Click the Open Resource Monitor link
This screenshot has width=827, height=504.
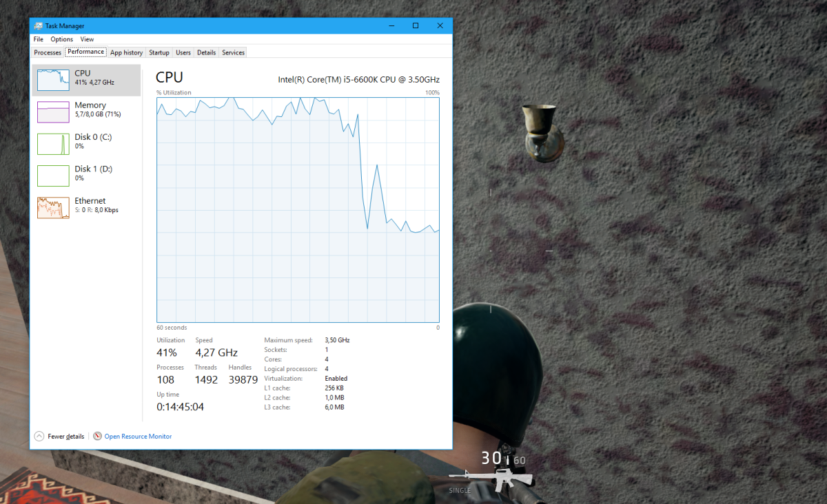pos(138,436)
